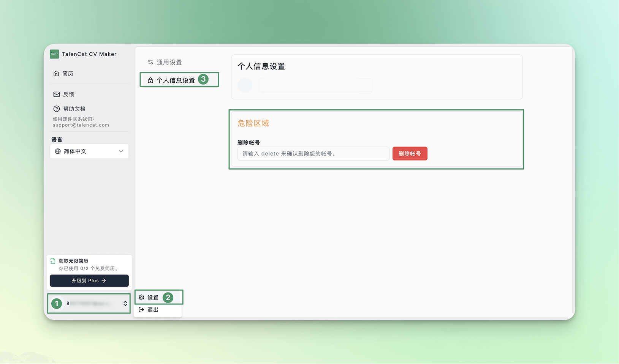Click the logout icon next to 退出

(x=141, y=310)
